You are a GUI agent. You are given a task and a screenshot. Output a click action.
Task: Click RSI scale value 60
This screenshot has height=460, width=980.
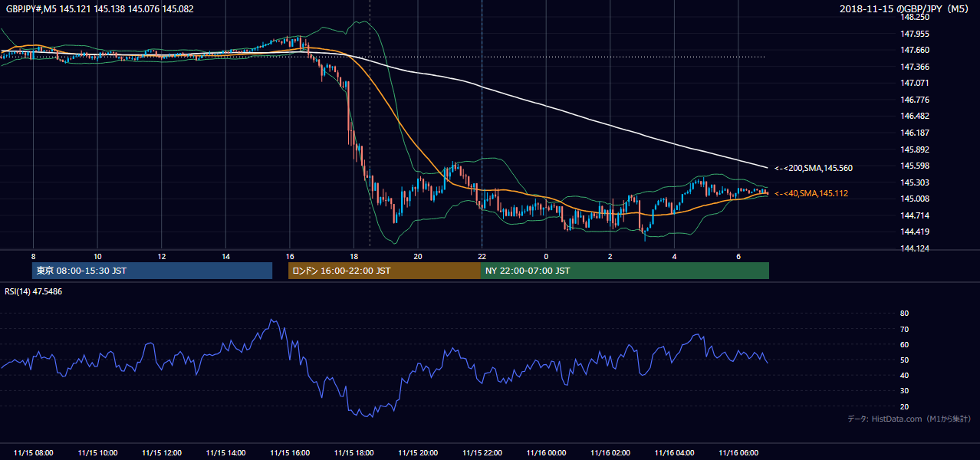(904, 344)
